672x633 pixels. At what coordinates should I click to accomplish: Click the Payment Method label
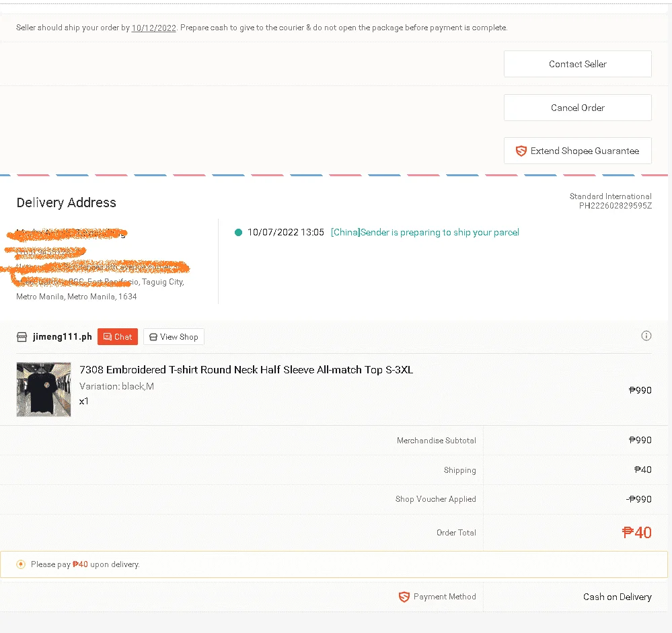pos(445,597)
